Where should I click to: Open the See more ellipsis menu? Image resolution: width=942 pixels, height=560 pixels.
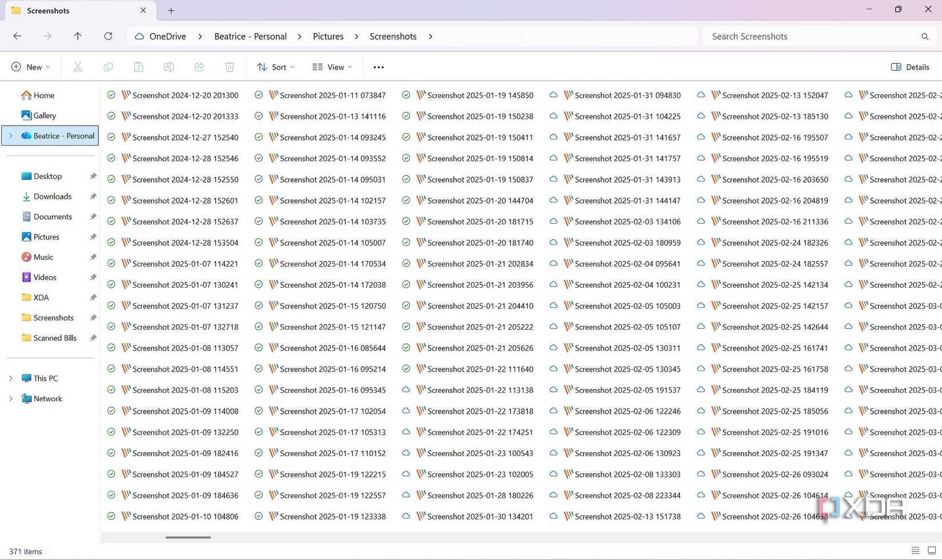379,67
